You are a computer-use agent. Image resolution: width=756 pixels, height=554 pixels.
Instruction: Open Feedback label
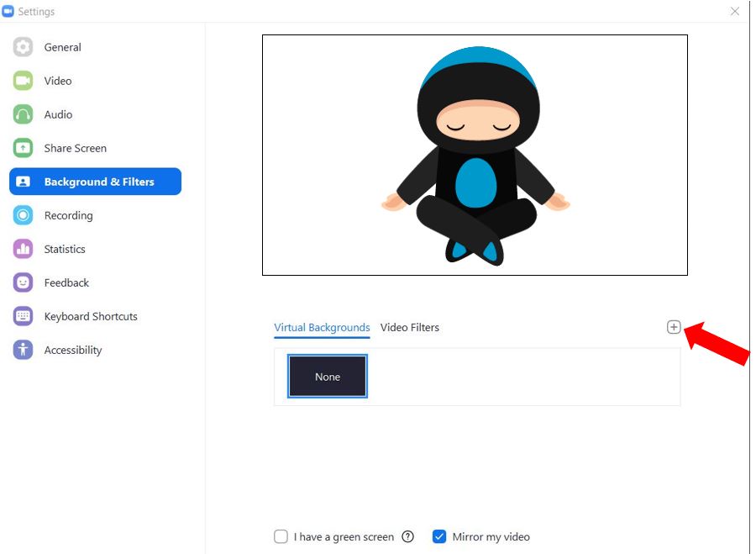(x=66, y=282)
